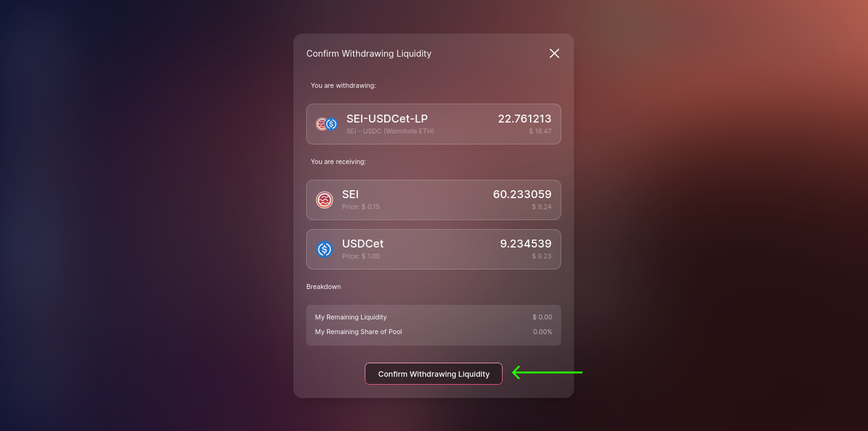Click the blue USDCet token icon
The height and width of the screenshot is (431, 868).
tap(325, 249)
